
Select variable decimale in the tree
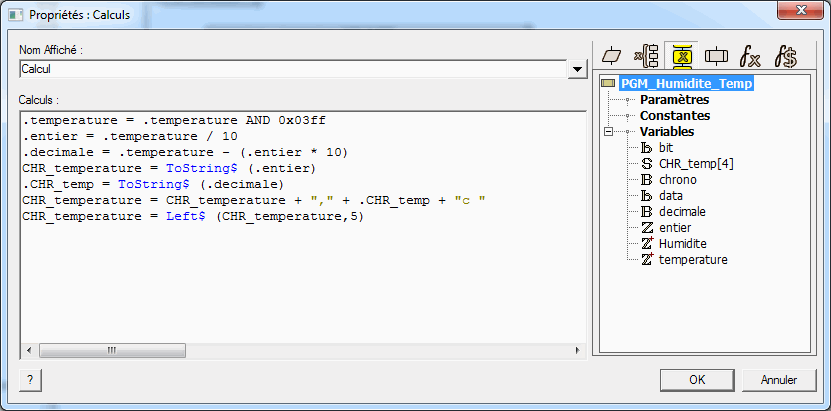(x=682, y=211)
